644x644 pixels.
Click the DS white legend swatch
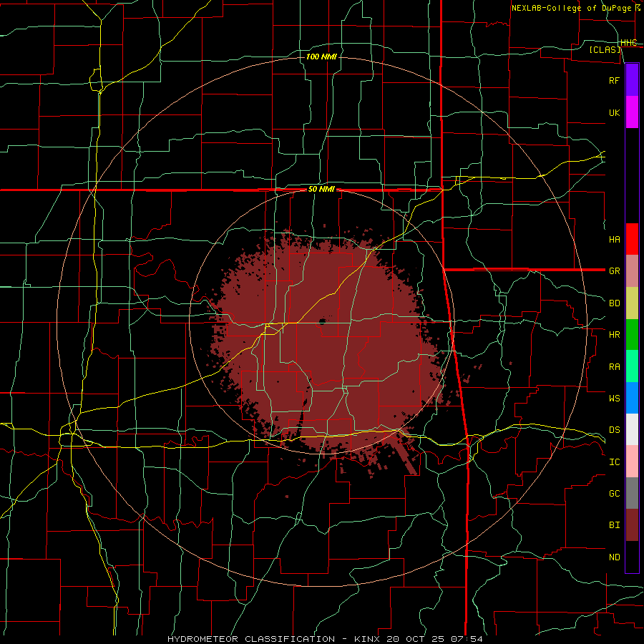(632, 429)
